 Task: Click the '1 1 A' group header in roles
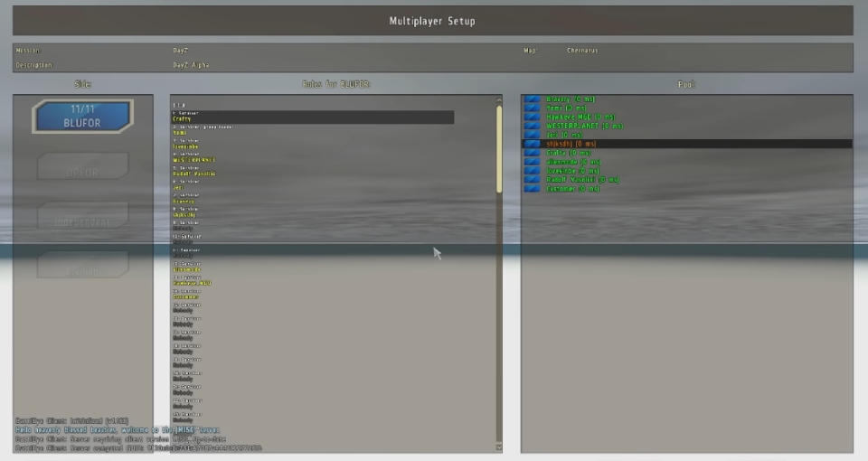pos(179,105)
